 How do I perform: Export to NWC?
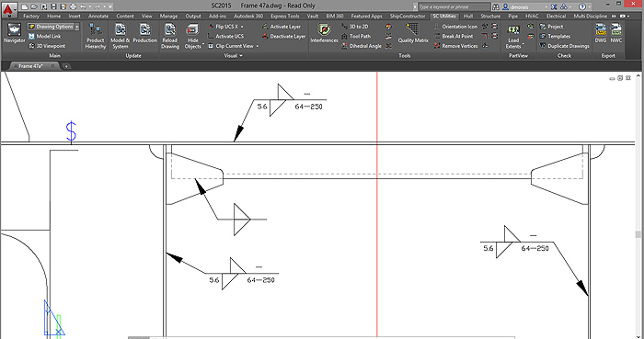click(x=616, y=34)
